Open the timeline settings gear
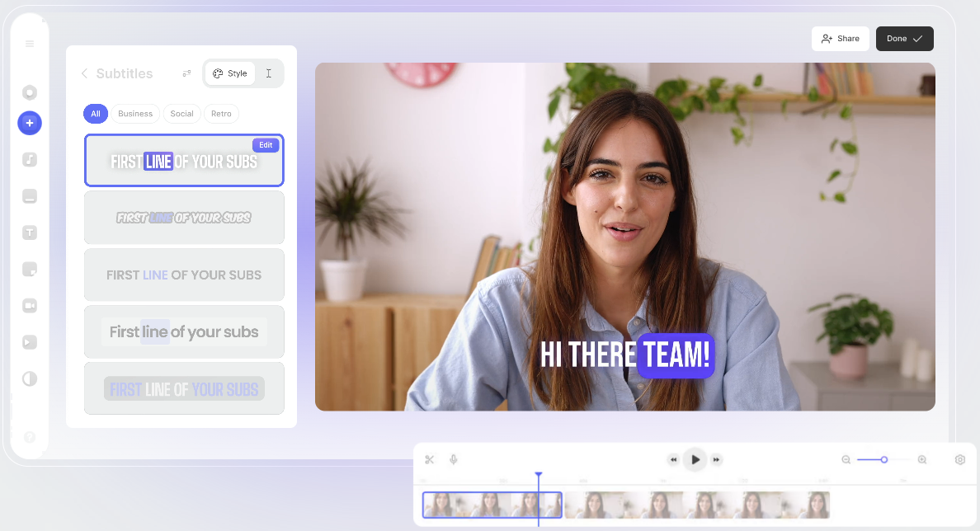The image size is (980, 531). [x=959, y=459]
